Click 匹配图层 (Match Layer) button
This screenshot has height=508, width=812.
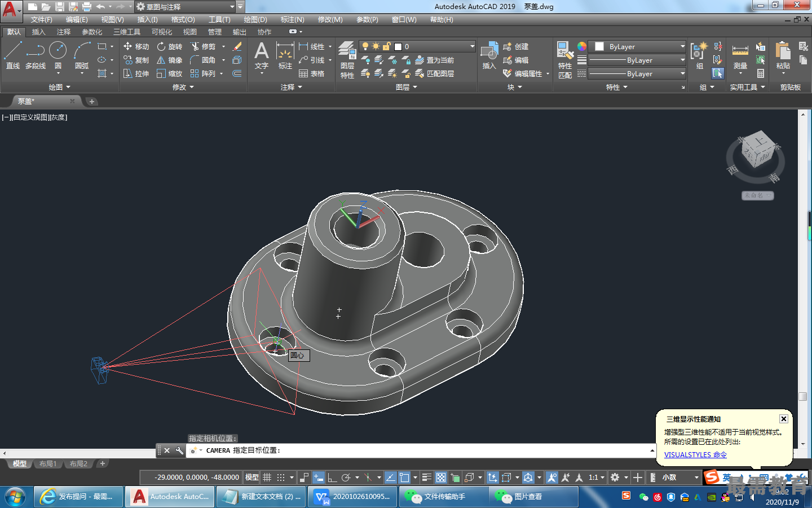point(435,73)
